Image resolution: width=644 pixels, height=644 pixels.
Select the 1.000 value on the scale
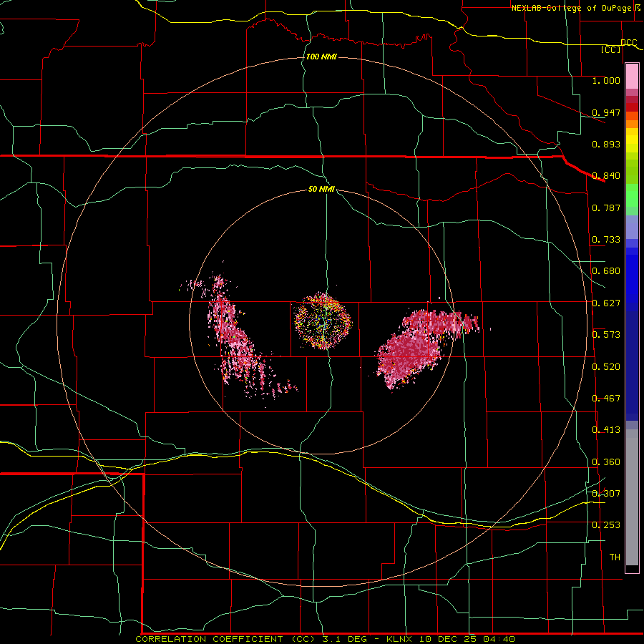click(x=606, y=80)
